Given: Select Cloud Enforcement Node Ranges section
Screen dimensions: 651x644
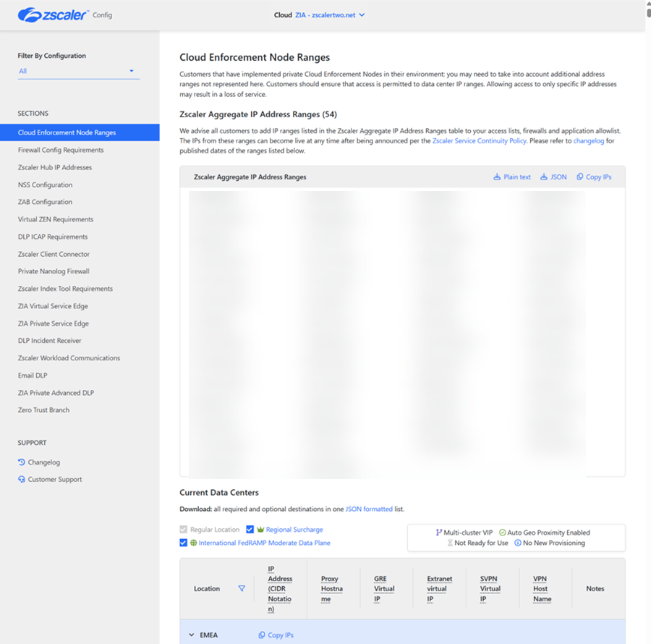Looking at the screenshot, I should pos(80,132).
